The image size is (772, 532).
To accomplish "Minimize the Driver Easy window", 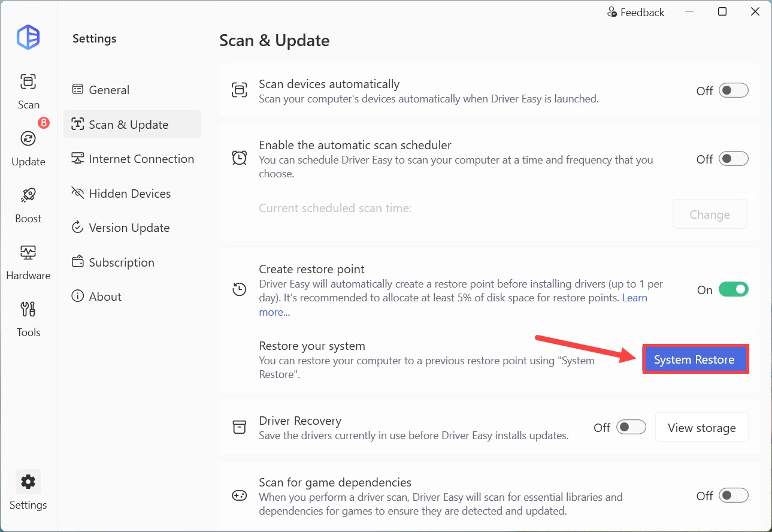I will (689, 12).
